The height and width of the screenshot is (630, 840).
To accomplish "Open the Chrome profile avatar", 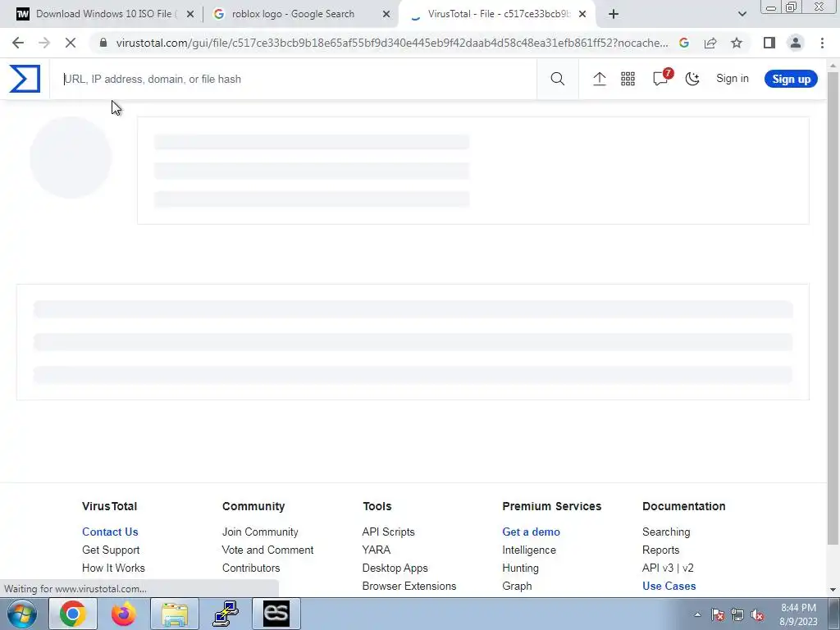I will [796, 43].
